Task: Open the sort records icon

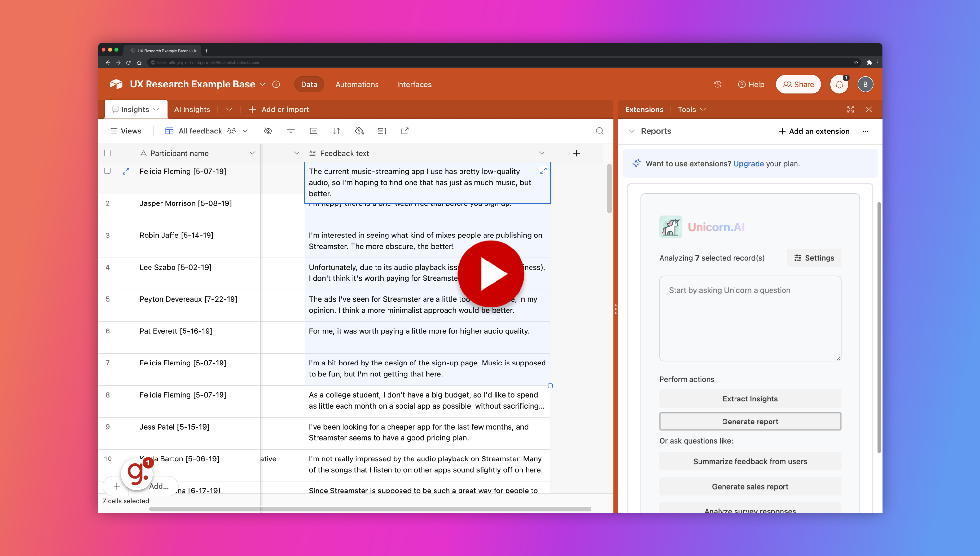Action: coord(336,131)
